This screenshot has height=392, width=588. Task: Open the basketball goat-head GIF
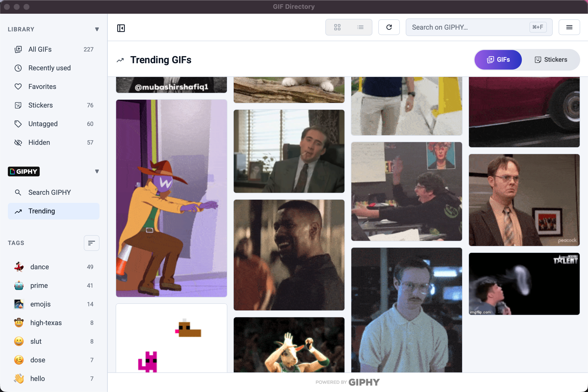click(289, 345)
